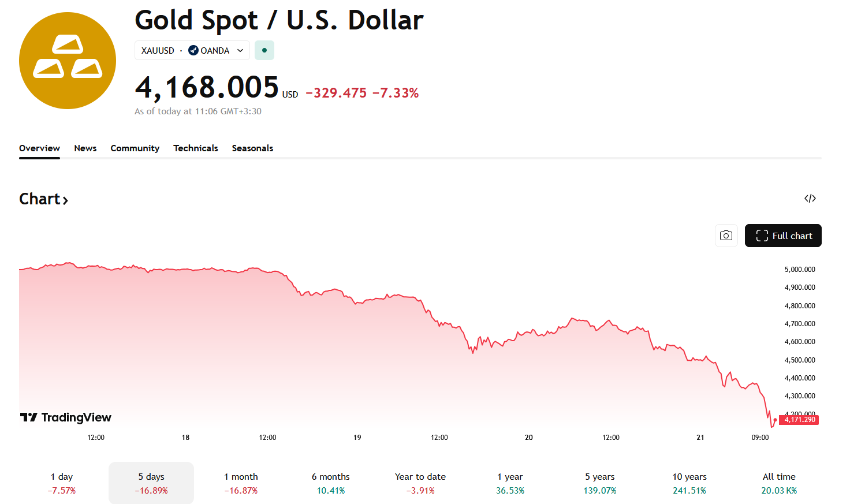This screenshot has height=504, width=850.
Task: Take a chart snapshot with camera icon
Action: 726,236
